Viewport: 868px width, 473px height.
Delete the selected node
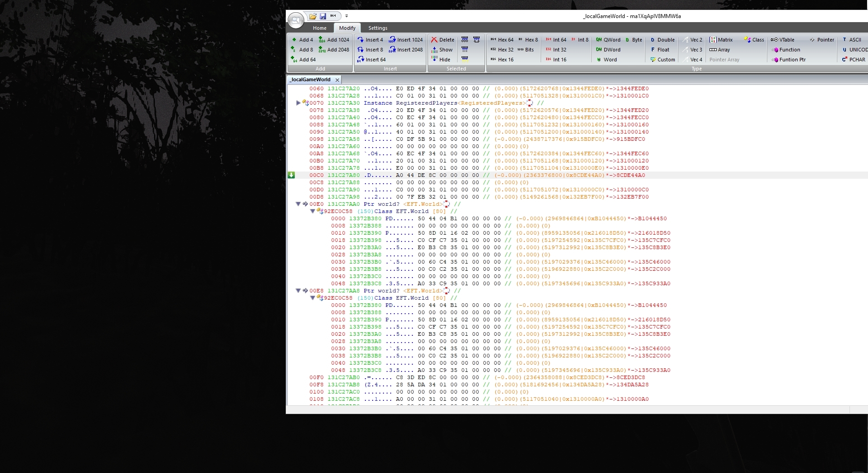click(x=443, y=40)
